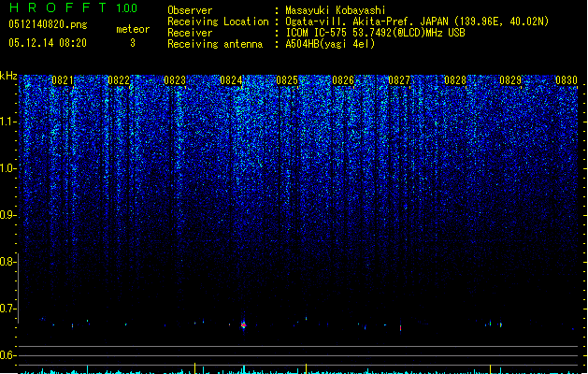Click the 0.9 kHz axis label
Image resolution: width=588 pixels, height=374 pixels.
click(7, 215)
